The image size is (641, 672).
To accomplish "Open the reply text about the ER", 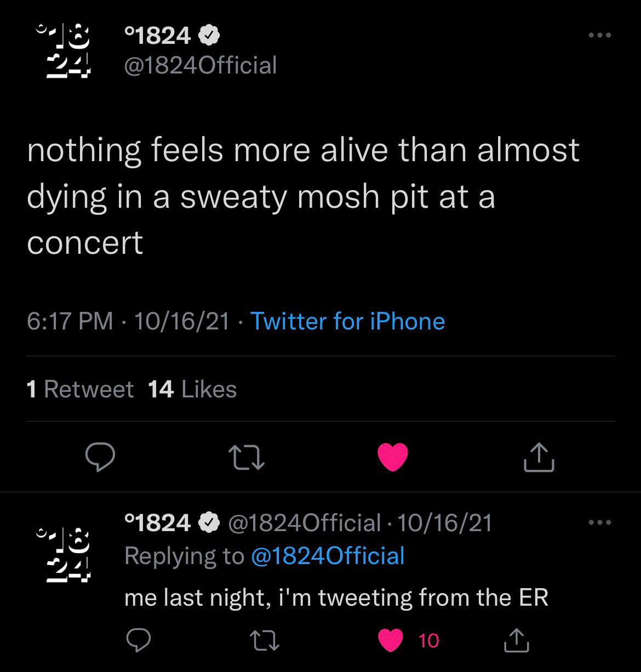I will point(336,597).
